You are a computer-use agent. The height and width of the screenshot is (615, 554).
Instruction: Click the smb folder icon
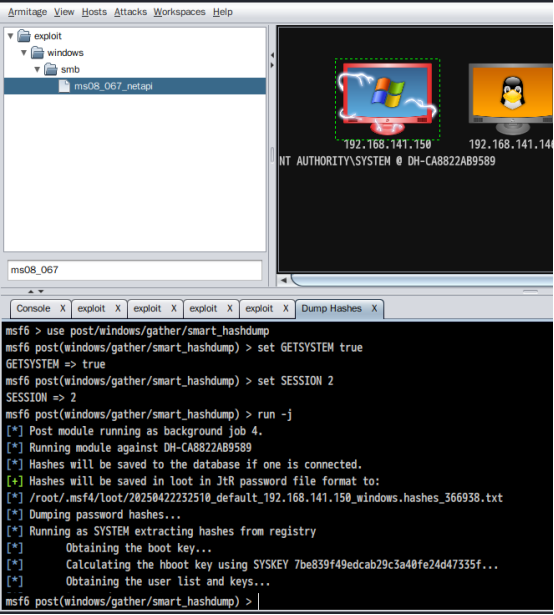51,69
